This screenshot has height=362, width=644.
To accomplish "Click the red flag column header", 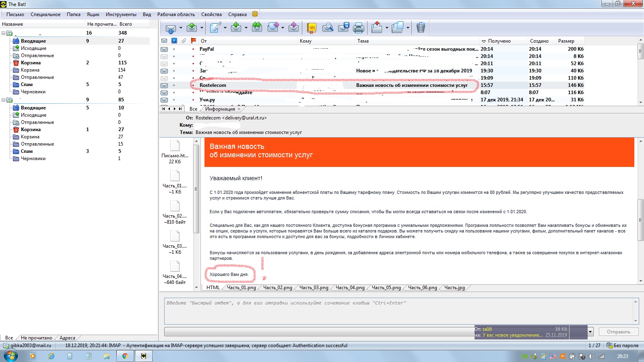I will tap(194, 41).
